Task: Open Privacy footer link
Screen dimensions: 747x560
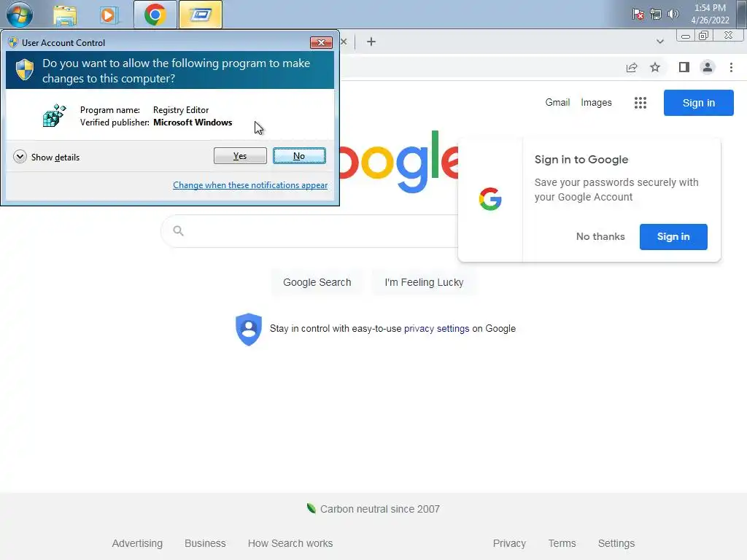Action: [509, 543]
